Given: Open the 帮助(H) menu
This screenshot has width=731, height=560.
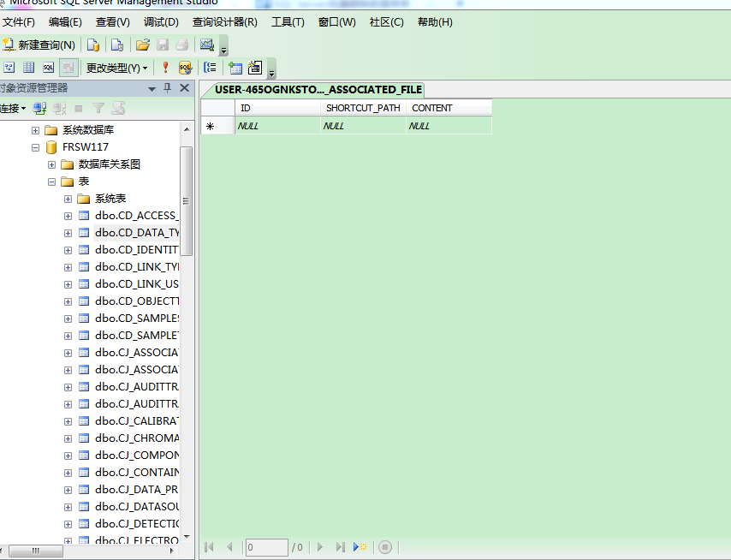Looking at the screenshot, I should point(435,22).
